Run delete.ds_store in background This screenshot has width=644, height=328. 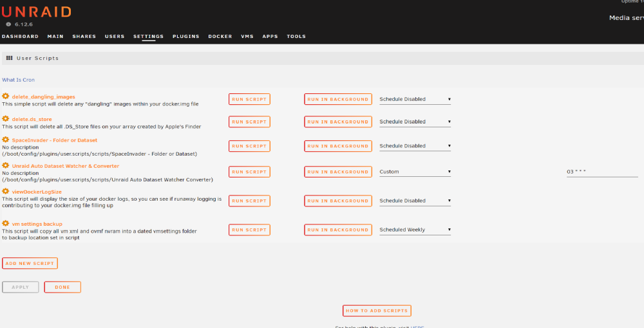(338, 122)
